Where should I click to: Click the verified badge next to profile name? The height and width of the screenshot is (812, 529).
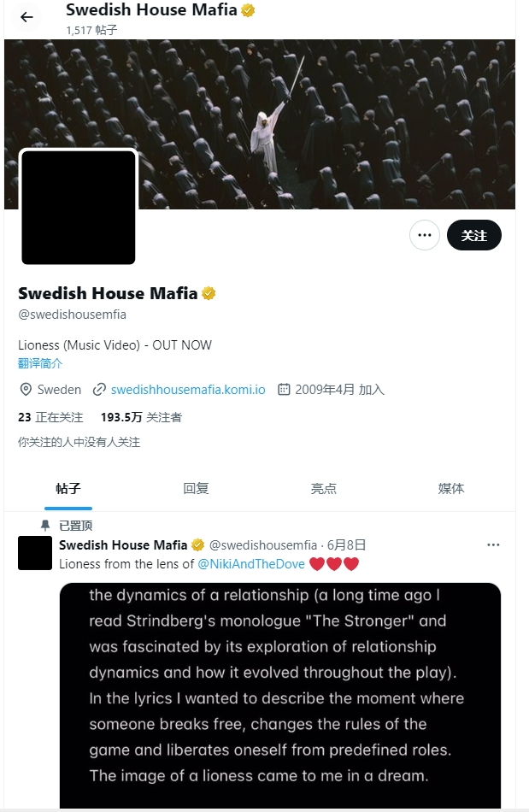click(209, 294)
